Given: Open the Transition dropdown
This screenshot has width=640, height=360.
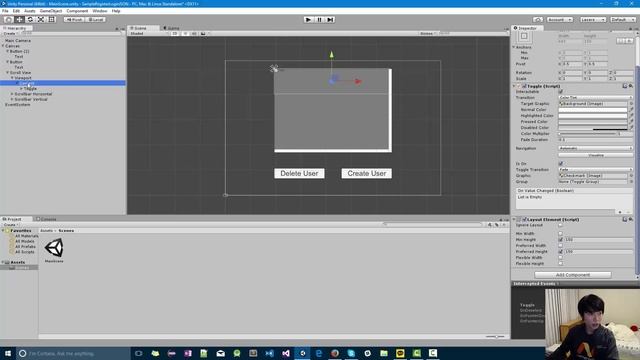Looking at the screenshot, I should coord(595,98).
